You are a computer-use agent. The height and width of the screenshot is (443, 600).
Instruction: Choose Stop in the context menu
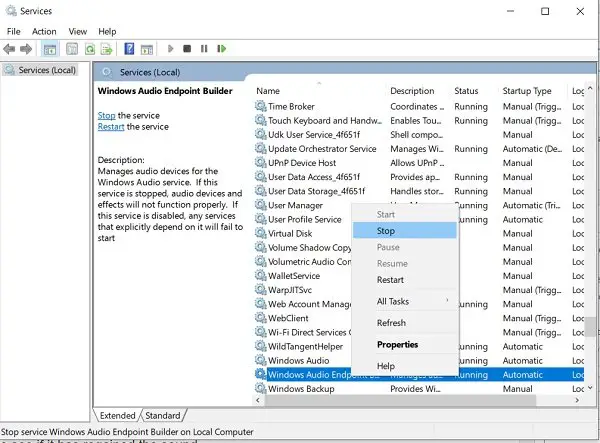click(386, 231)
